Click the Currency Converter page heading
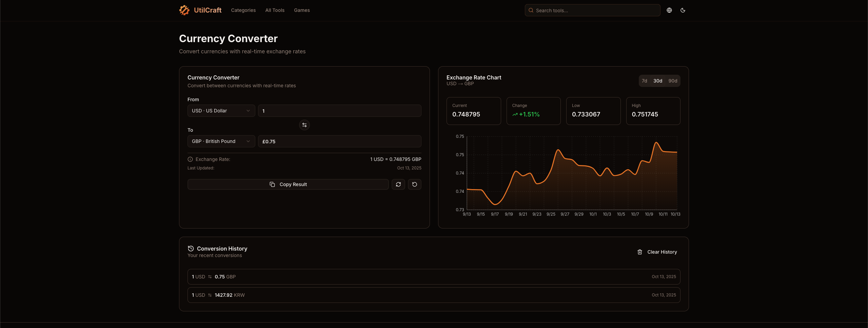 tap(228, 39)
